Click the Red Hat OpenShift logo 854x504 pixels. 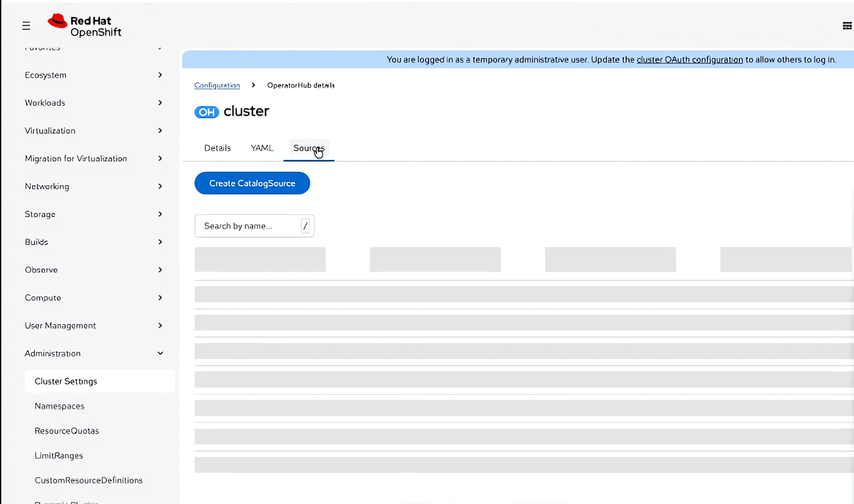coord(84,26)
